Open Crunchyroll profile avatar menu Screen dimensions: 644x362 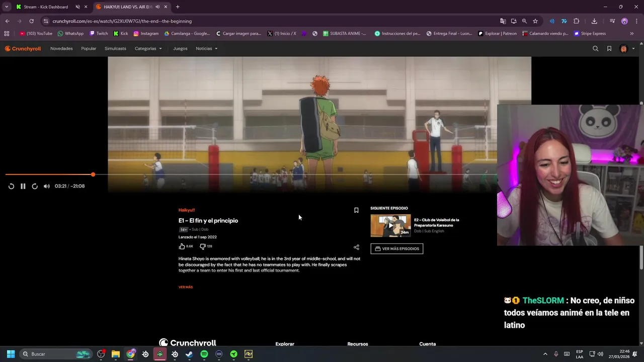(627, 49)
